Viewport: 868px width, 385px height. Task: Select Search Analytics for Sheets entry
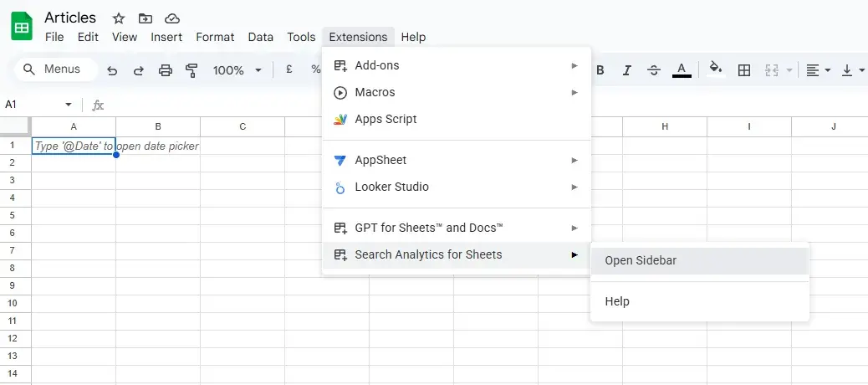[x=456, y=255]
